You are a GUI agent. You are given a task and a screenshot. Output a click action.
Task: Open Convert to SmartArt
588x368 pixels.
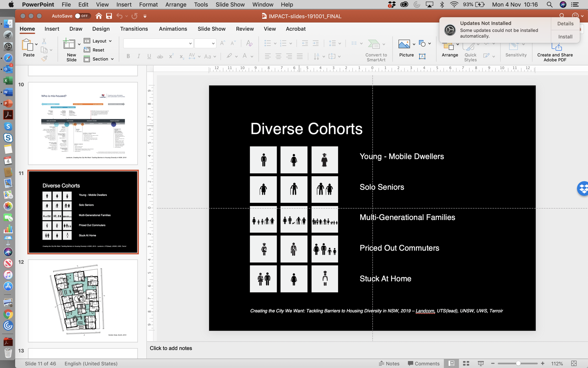click(x=376, y=50)
